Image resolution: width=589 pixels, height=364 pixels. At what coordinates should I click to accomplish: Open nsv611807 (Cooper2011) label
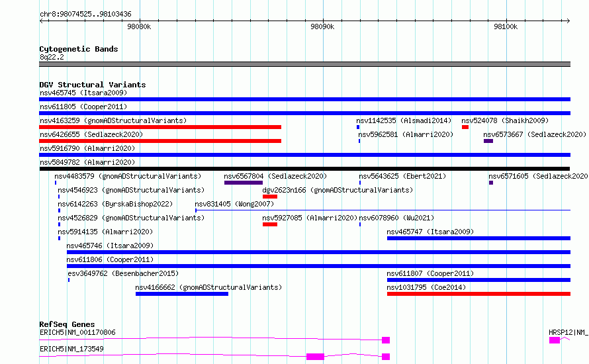click(x=430, y=273)
